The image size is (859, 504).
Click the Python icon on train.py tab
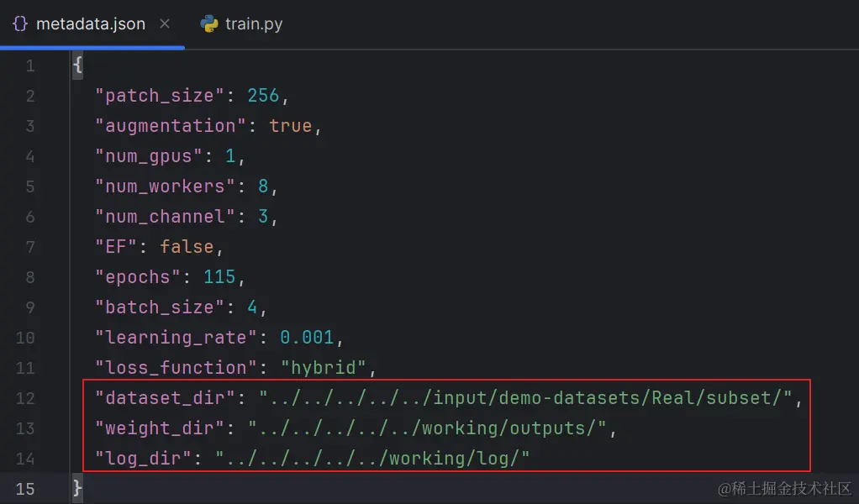coord(208,24)
